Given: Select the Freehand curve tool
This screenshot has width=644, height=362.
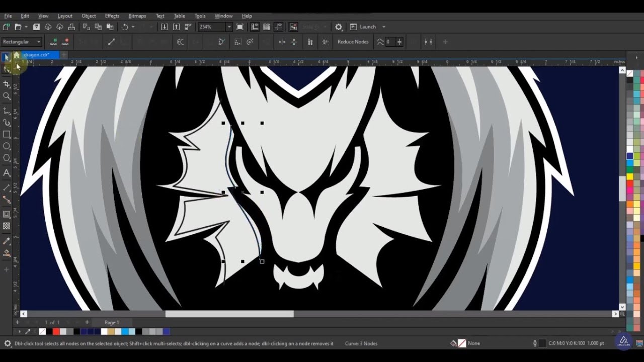Looking at the screenshot, I should [x=7, y=111].
